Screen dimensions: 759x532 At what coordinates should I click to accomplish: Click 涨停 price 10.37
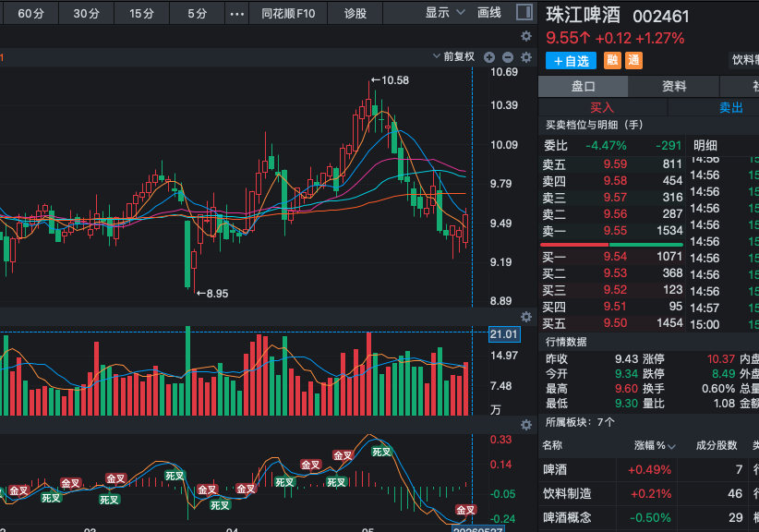coord(721,359)
